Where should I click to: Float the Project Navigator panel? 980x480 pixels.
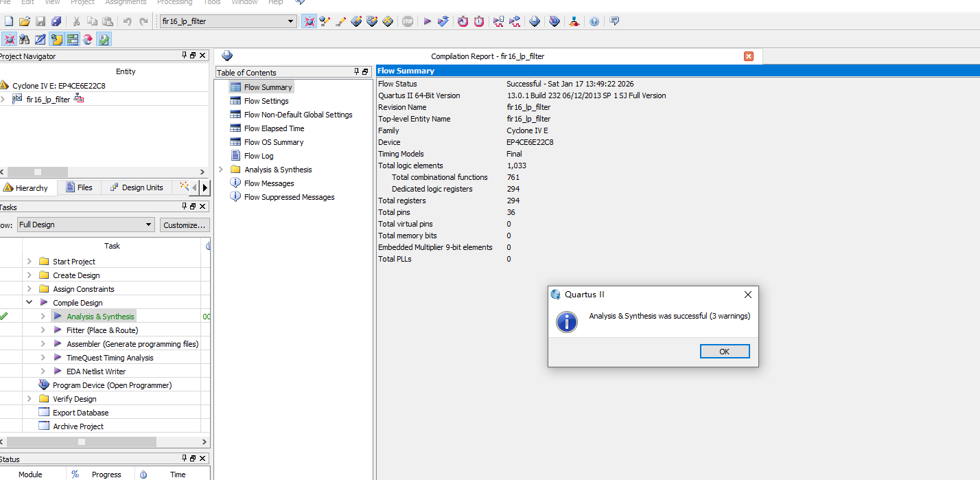194,56
